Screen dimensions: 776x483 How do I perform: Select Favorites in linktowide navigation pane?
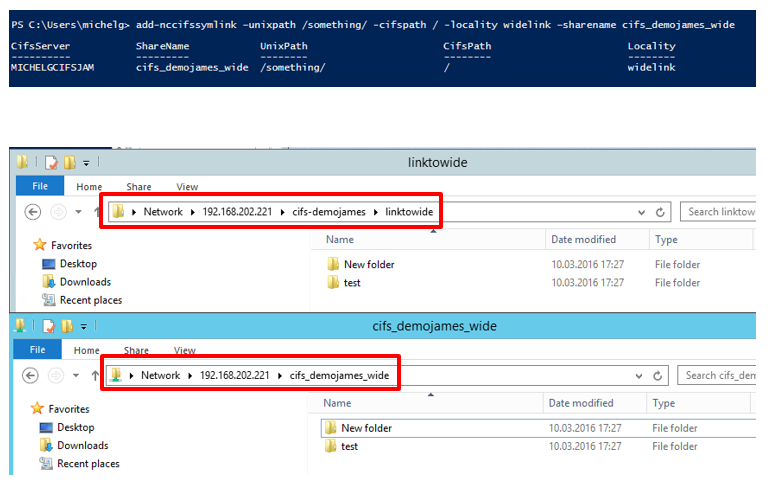click(x=71, y=245)
